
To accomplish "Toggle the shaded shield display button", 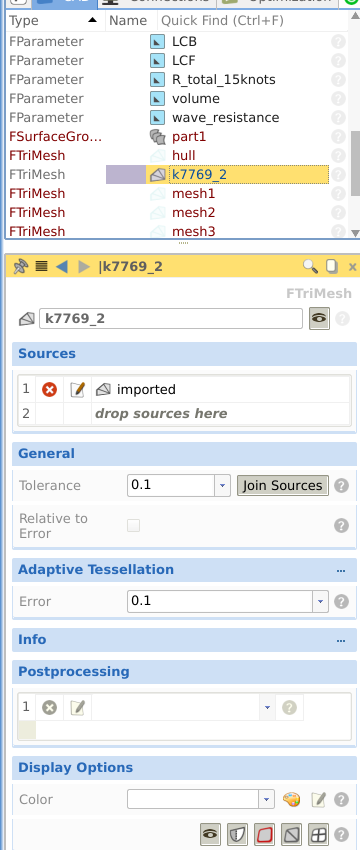I will (x=237, y=835).
